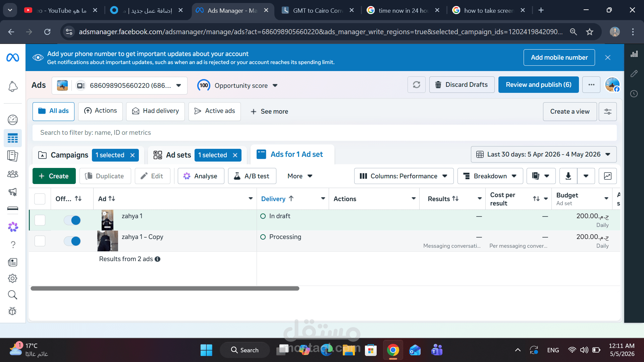This screenshot has width=644, height=362.
Task: Select the checkbox for zahya 1 – Copy
Action: pos(40,241)
